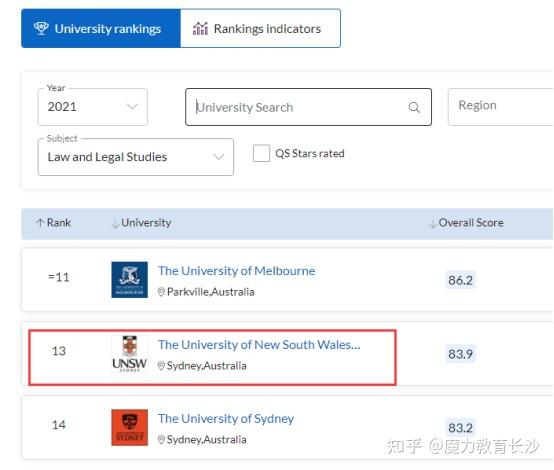This screenshot has height=470, width=554.
Task: Open the Year 2021 dropdown
Action: pos(93,107)
